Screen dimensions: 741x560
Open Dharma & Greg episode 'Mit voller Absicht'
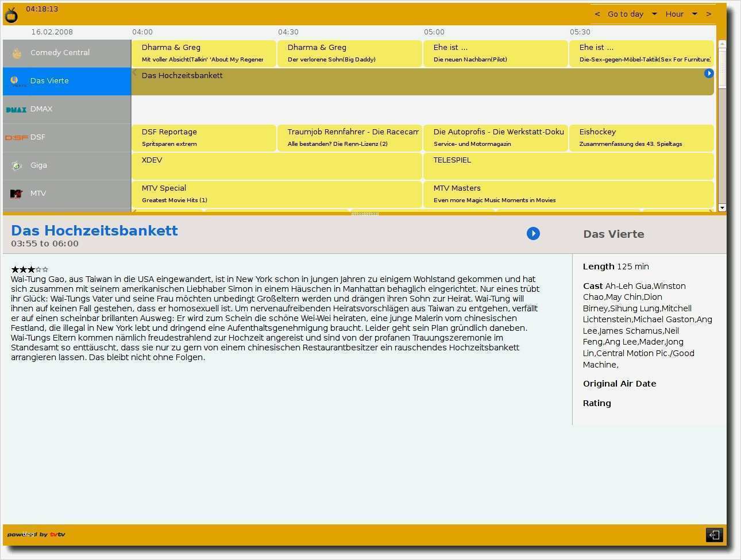point(204,53)
